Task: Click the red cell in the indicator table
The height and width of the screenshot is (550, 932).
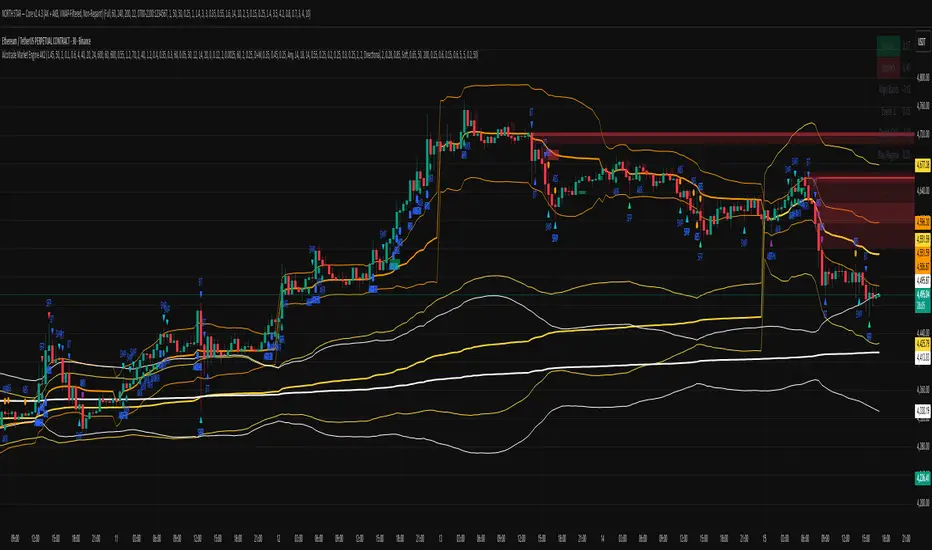Action: pyautogui.click(x=889, y=68)
